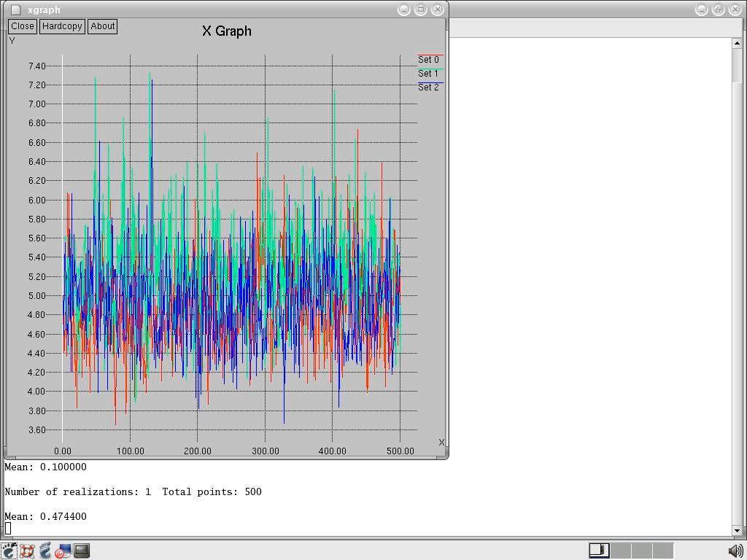Click the Mean: 0.100000 terminal line
This screenshot has width=747, height=560.
[46, 467]
